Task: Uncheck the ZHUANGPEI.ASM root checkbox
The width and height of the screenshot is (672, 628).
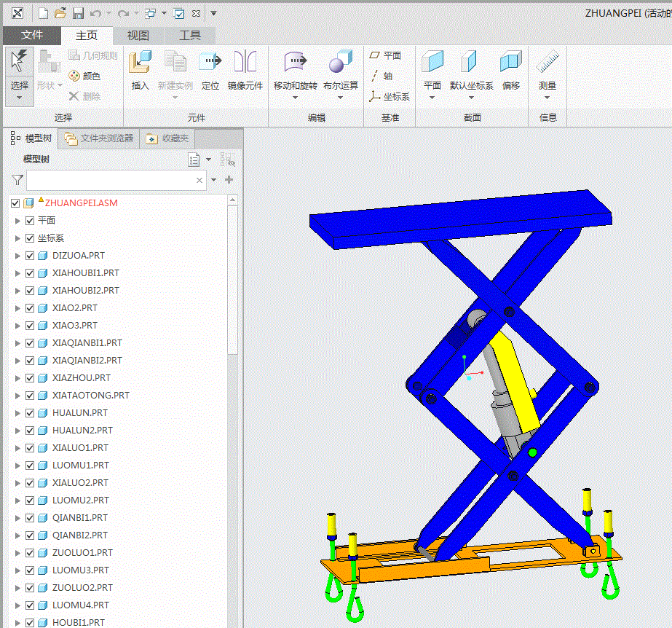Action: (x=15, y=203)
